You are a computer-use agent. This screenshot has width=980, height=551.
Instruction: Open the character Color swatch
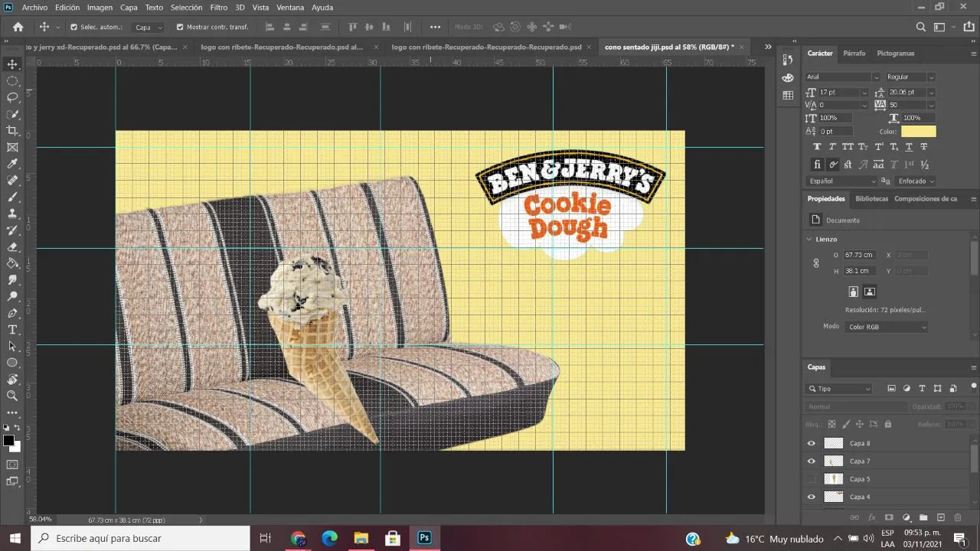click(918, 132)
